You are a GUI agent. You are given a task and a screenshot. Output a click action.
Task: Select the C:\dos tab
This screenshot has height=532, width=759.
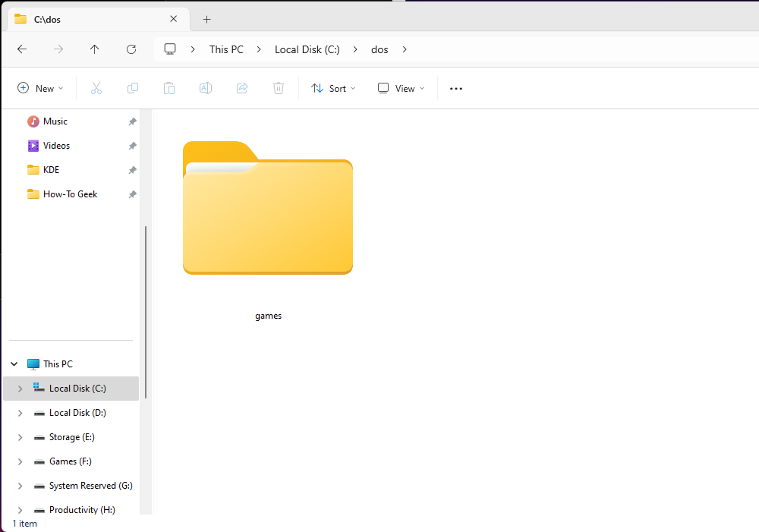point(99,20)
